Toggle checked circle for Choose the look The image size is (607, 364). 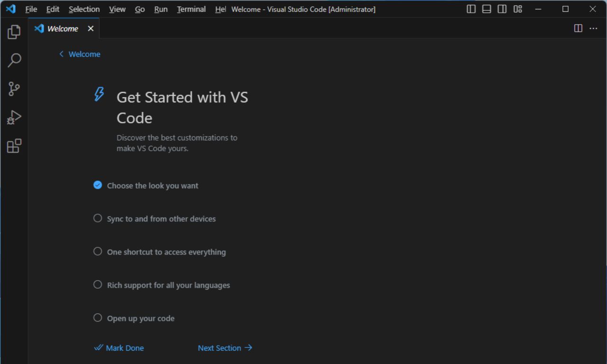tap(98, 185)
